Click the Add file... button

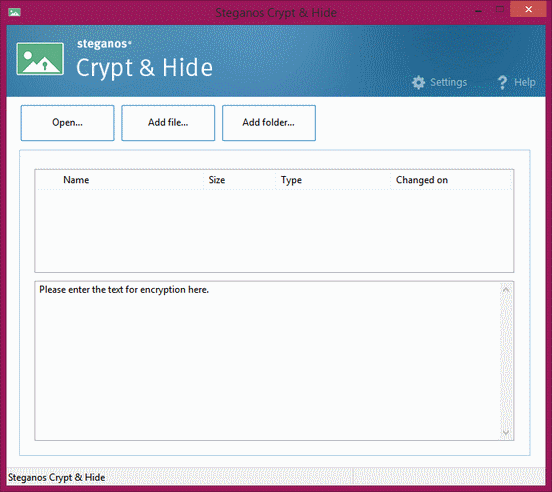(x=168, y=123)
